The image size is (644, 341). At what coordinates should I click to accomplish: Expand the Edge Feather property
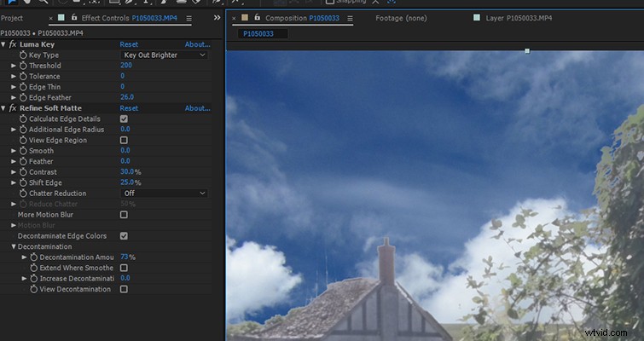click(x=14, y=98)
